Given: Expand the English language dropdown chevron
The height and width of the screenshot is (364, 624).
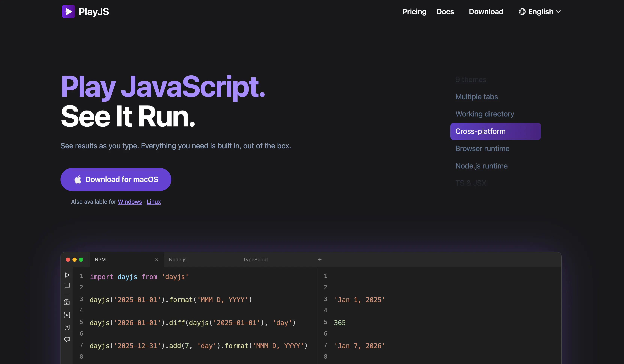Looking at the screenshot, I should pyautogui.click(x=558, y=12).
